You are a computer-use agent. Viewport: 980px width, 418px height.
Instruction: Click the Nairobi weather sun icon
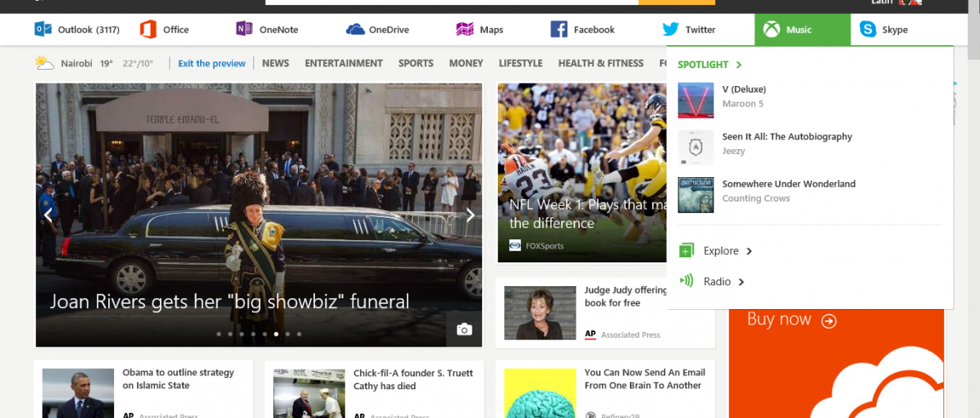coord(44,62)
